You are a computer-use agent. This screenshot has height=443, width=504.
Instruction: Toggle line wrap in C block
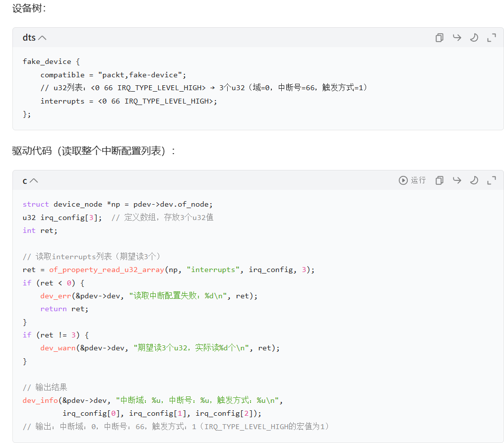point(457,180)
